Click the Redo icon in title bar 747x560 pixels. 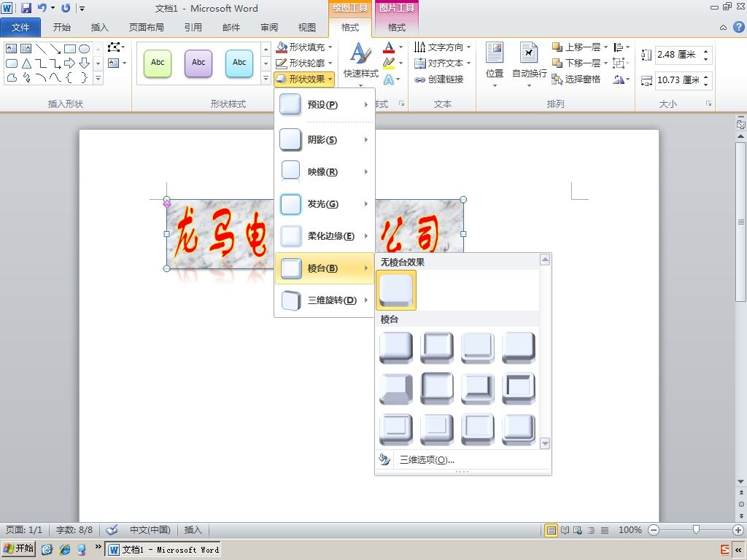65,7
